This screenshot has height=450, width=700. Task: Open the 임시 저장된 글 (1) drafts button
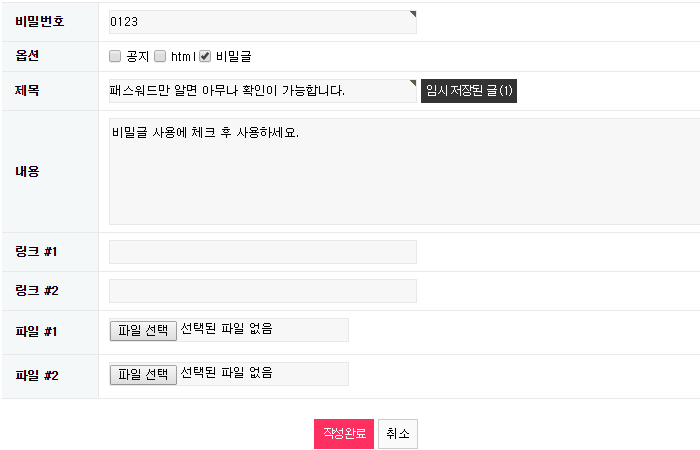point(469,91)
